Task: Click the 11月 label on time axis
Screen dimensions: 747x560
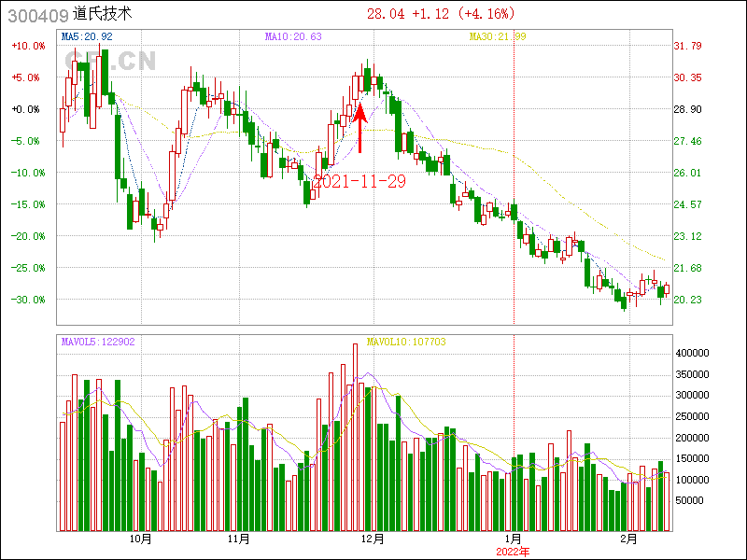Action: point(238,539)
